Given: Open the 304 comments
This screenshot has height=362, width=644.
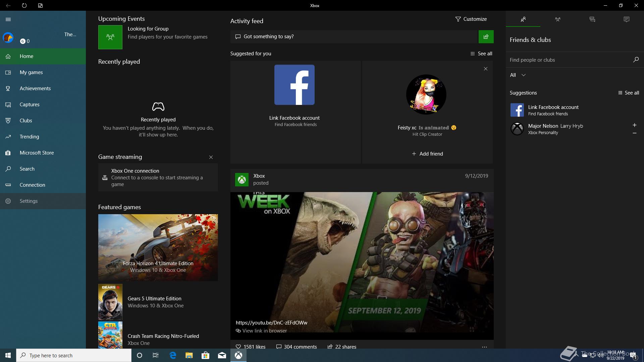Looking at the screenshot, I should (x=297, y=347).
